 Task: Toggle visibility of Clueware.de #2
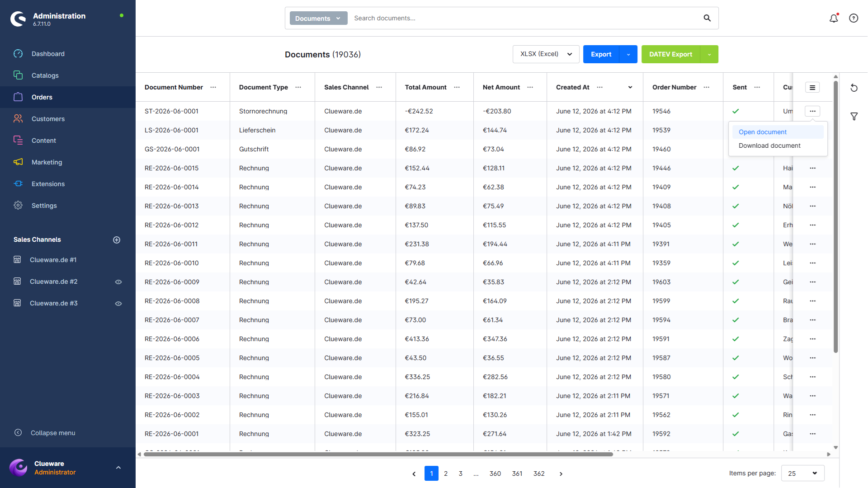118,282
